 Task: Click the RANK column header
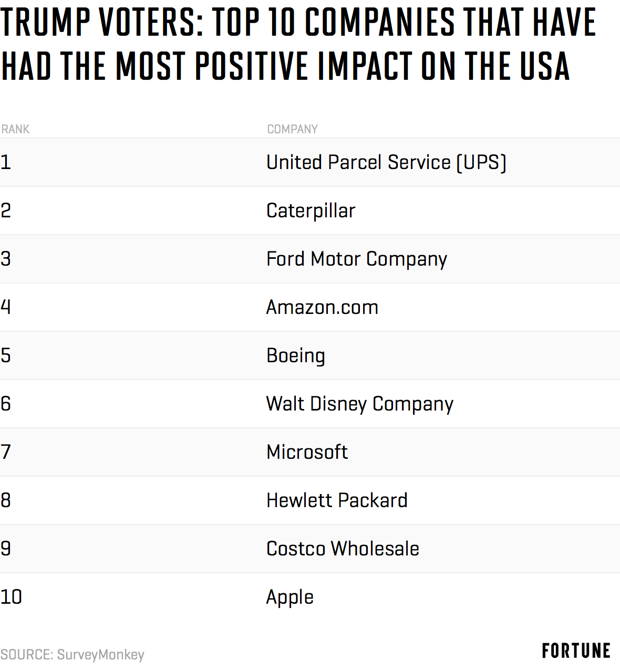pos(15,129)
